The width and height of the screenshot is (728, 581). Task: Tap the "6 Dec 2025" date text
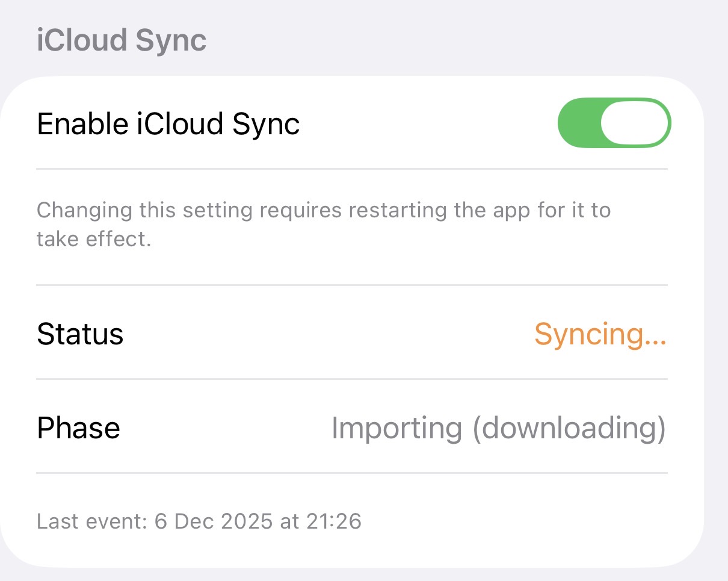(x=214, y=521)
